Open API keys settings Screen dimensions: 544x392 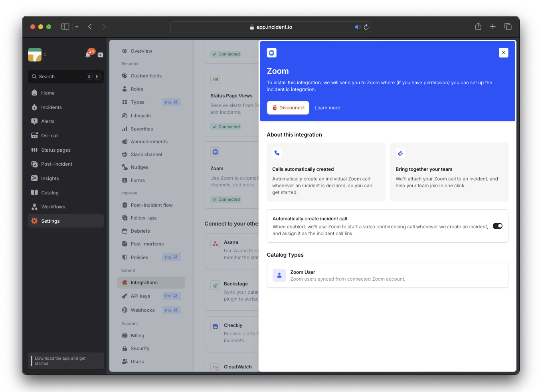pyautogui.click(x=151, y=296)
